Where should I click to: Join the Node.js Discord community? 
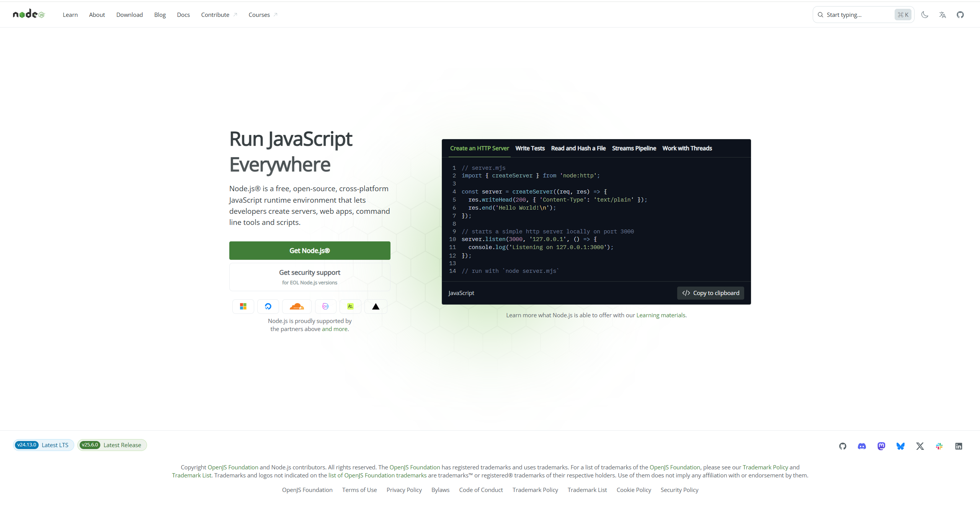click(x=862, y=446)
